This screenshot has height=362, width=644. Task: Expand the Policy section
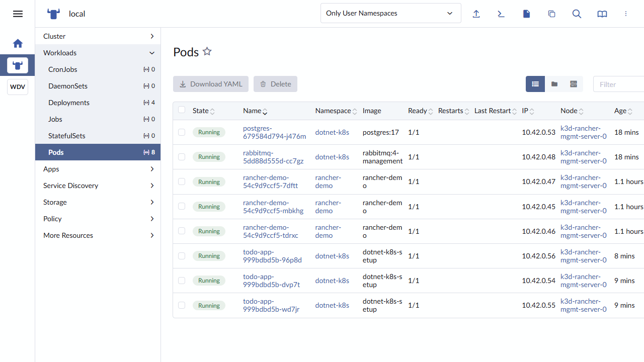[x=98, y=219]
